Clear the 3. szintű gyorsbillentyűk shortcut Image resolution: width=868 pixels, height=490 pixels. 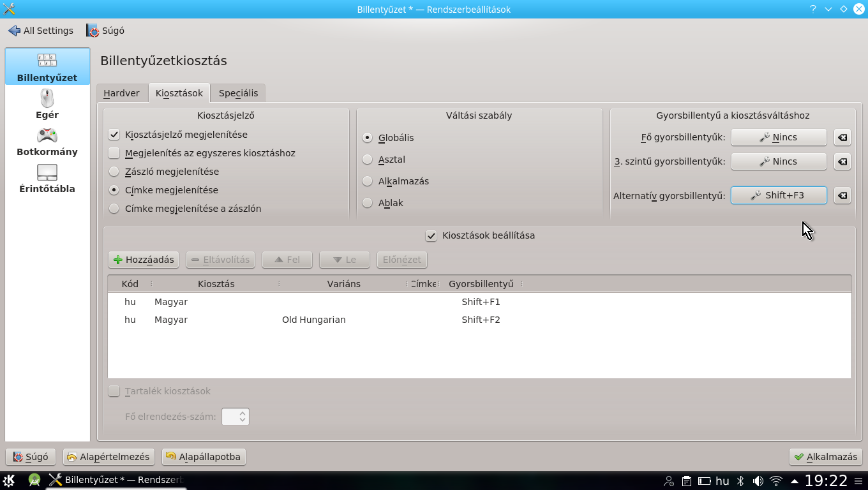842,161
